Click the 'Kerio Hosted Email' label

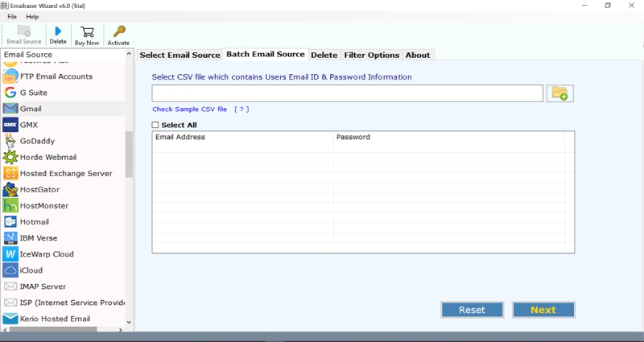[55, 319]
